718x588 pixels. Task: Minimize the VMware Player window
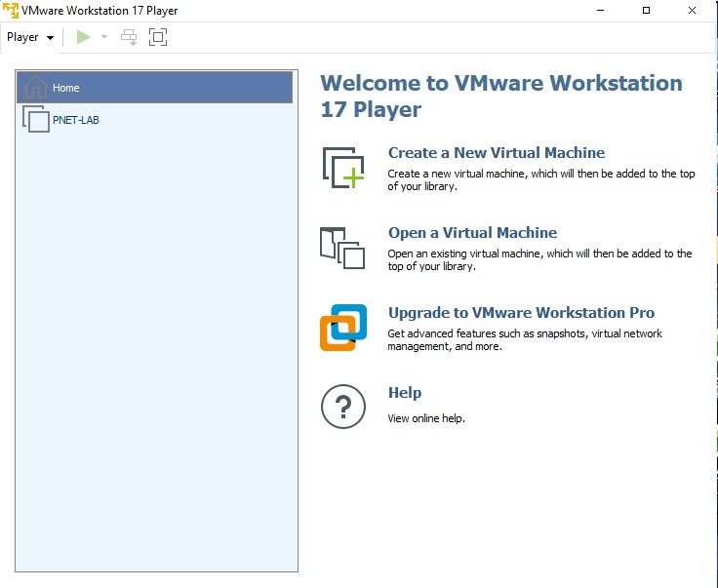pos(599,11)
